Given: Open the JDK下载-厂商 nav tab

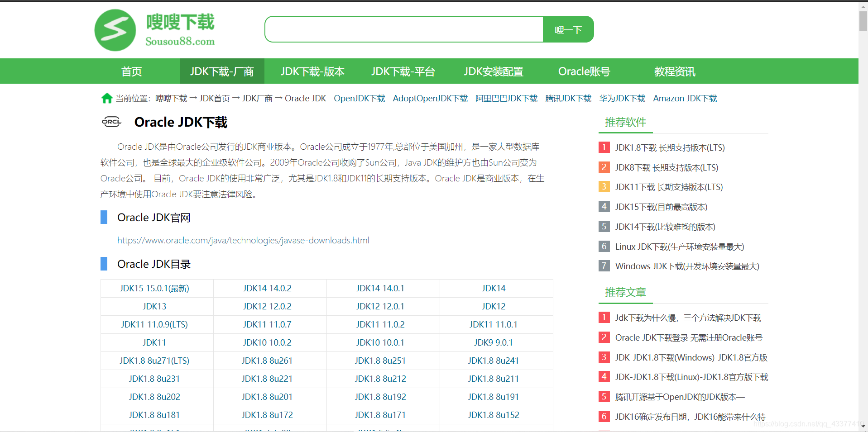Looking at the screenshot, I should (x=222, y=71).
